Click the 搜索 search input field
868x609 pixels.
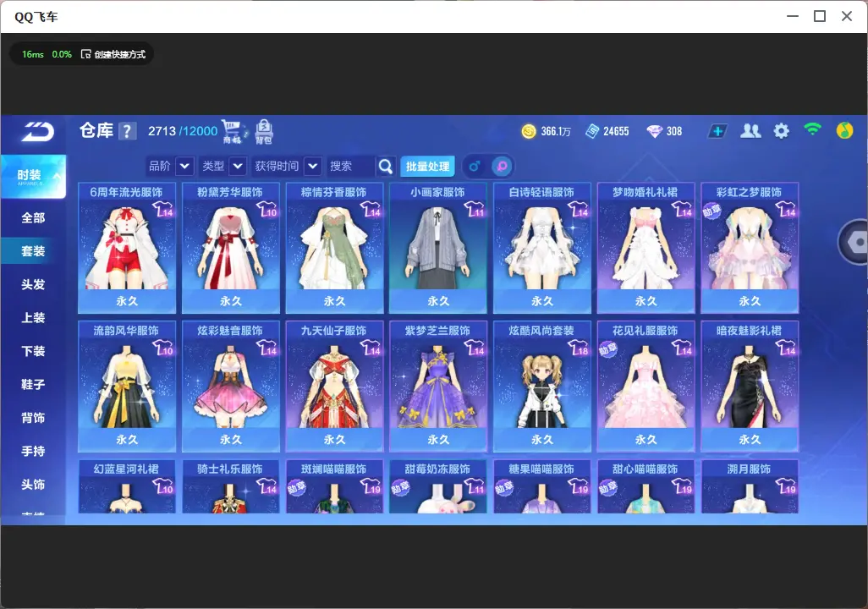pyautogui.click(x=351, y=166)
